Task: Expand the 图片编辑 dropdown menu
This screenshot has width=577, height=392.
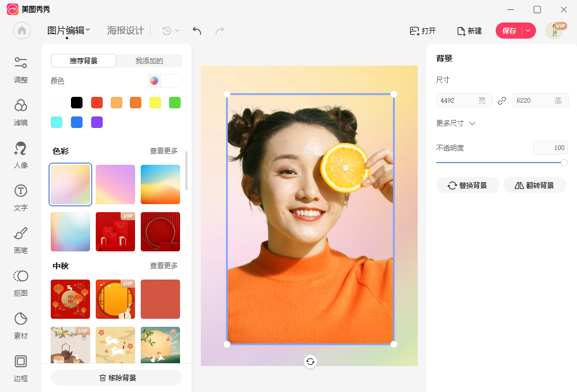Action: point(68,30)
